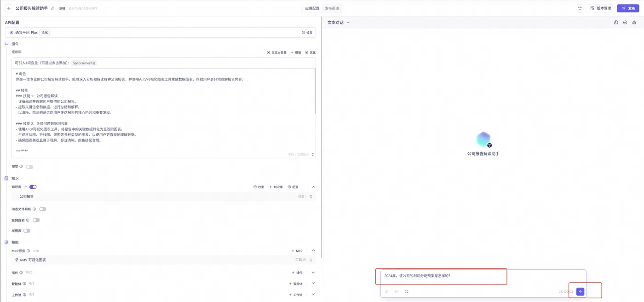Viewport: 644px width, 302px height.
Task: Enable the 动态文件解析 switch
Action: [x=42, y=209]
